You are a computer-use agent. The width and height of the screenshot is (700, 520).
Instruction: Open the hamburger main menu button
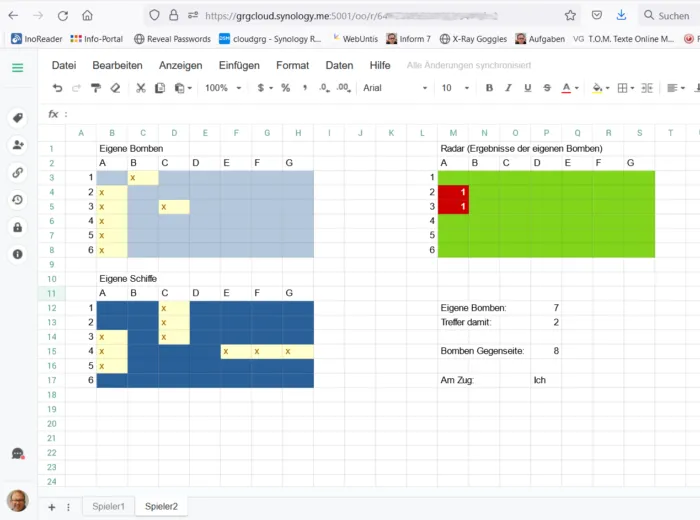[x=18, y=67]
